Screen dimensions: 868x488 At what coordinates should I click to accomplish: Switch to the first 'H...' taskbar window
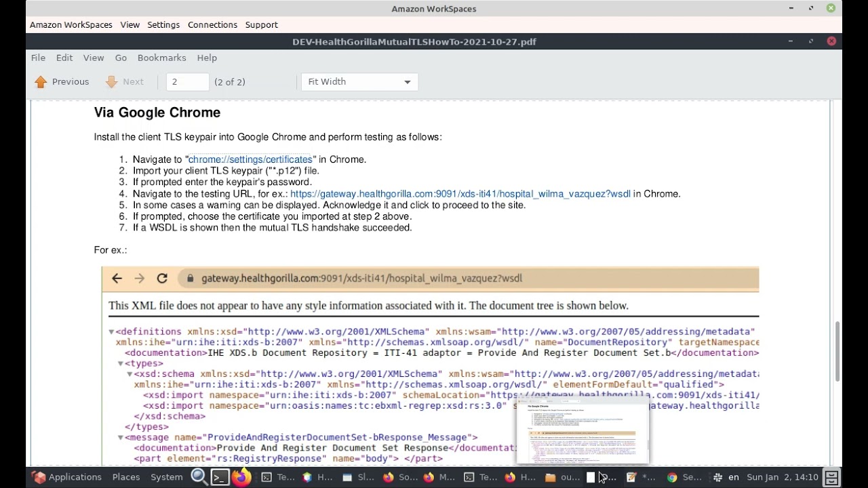(x=317, y=477)
